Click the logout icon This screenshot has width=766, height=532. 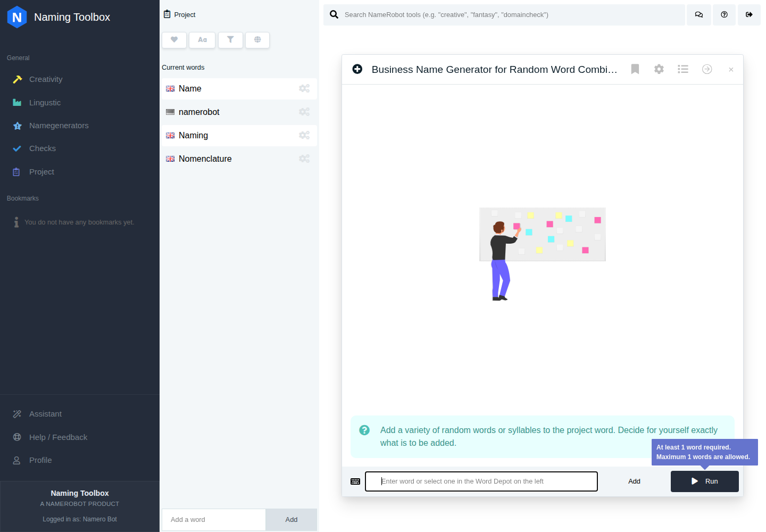click(x=749, y=15)
